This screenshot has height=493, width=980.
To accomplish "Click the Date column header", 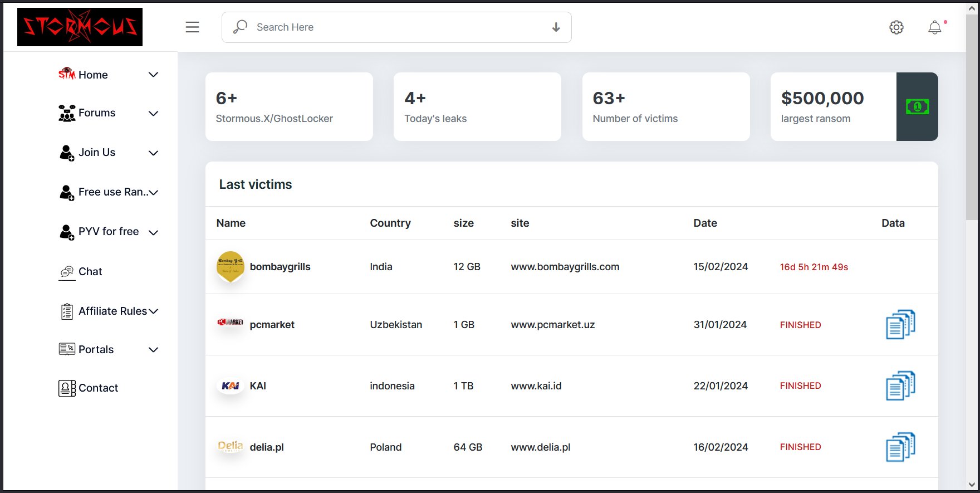I will tap(705, 223).
